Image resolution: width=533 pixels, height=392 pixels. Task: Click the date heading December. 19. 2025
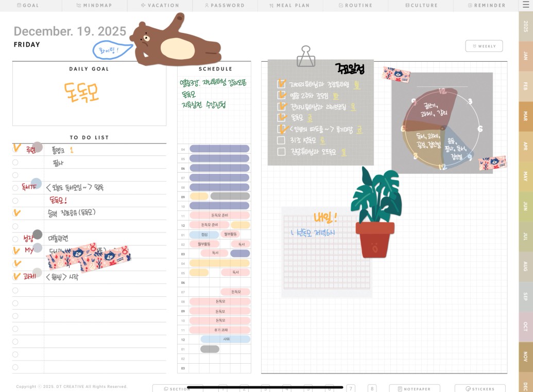(x=70, y=31)
